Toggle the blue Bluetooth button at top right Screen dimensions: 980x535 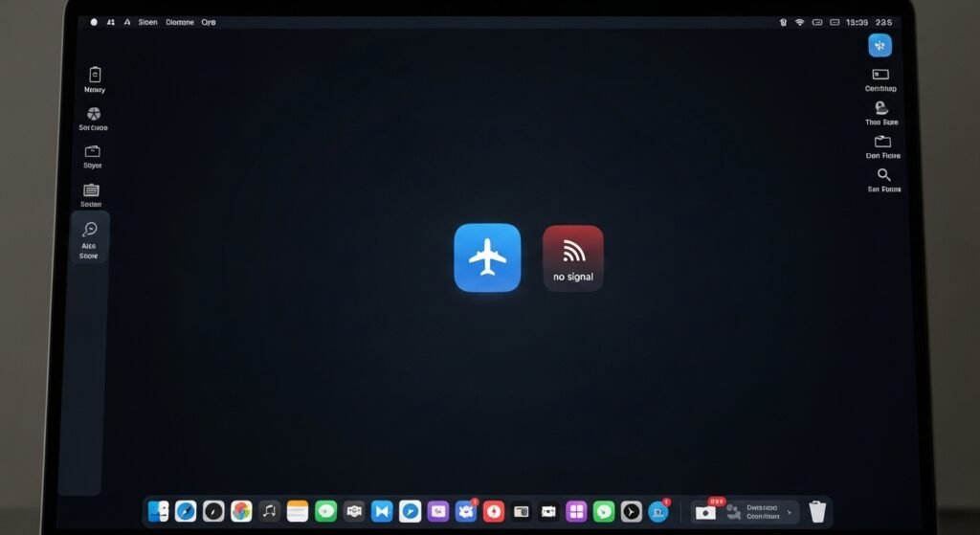tap(879, 45)
